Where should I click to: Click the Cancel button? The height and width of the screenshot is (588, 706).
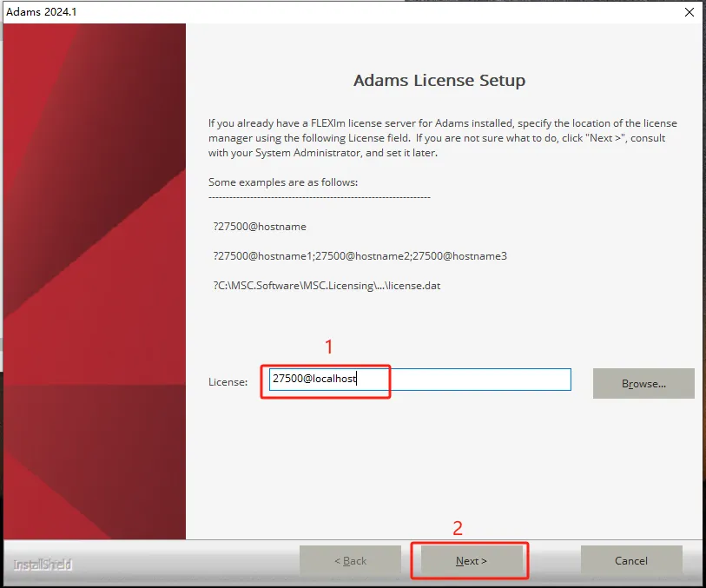(631, 560)
